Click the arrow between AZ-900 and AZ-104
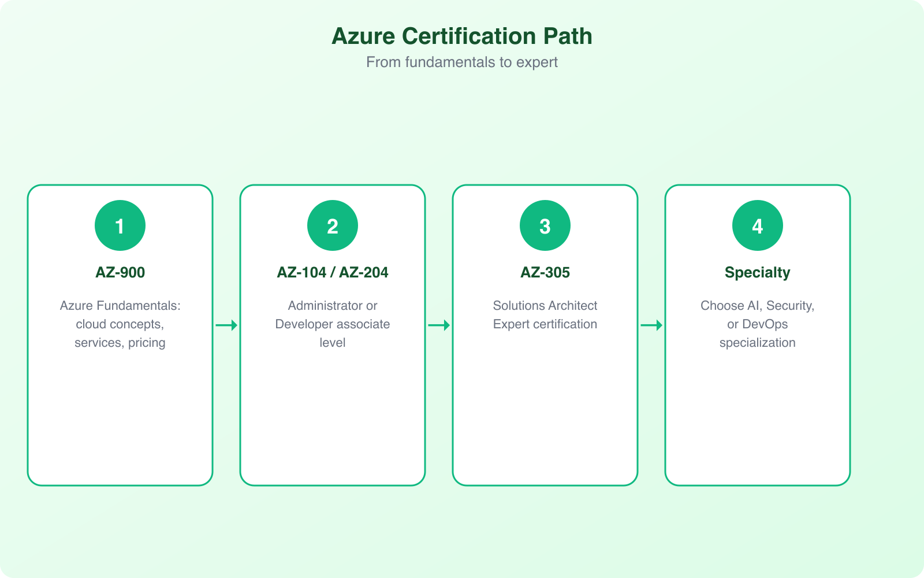Viewport: 924px width, 578px height. pyautogui.click(x=226, y=325)
